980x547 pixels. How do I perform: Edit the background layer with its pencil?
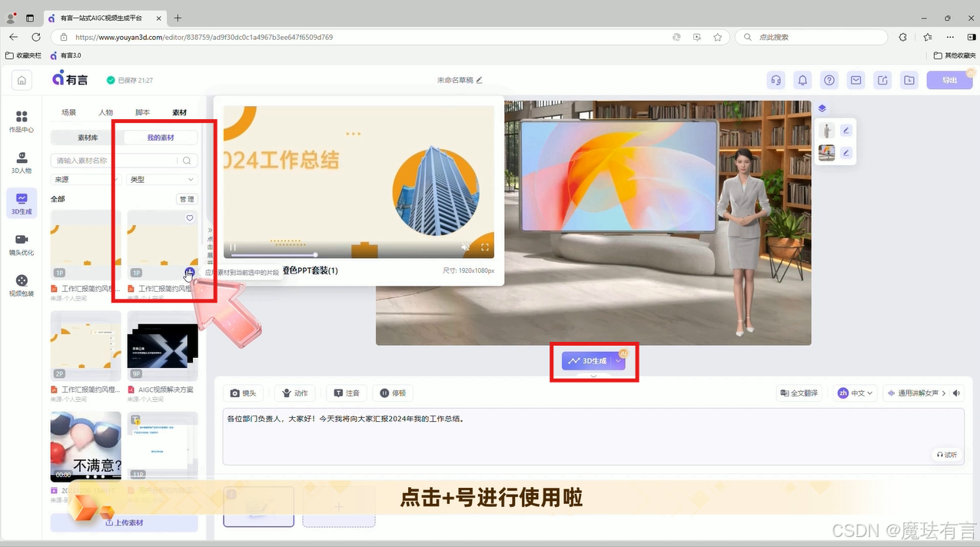tap(846, 153)
